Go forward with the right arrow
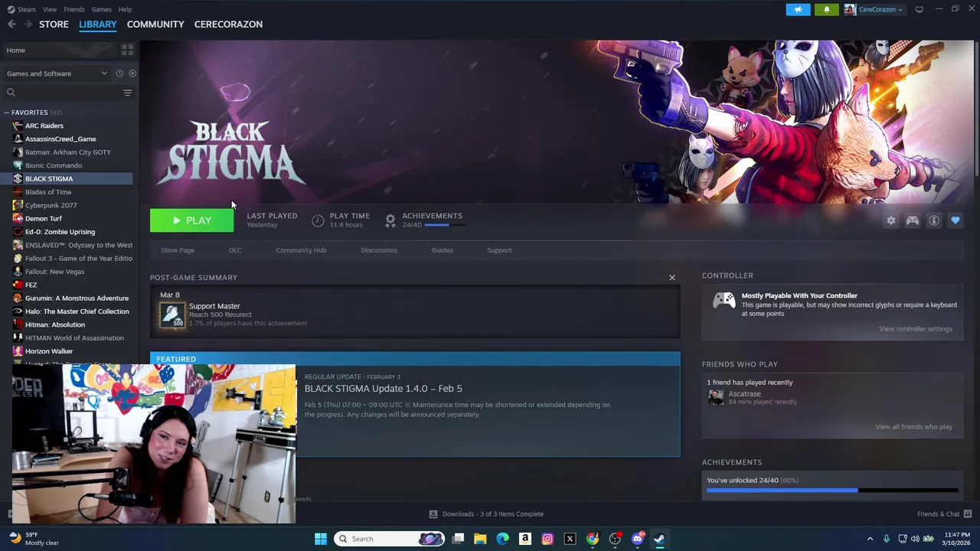 (28, 24)
